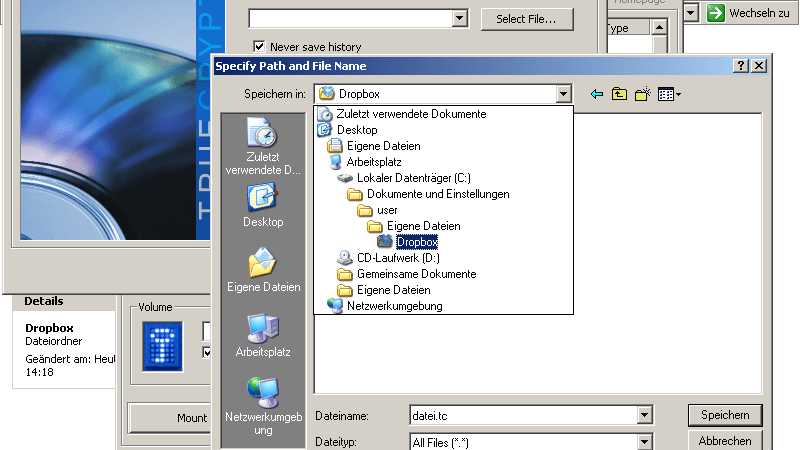This screenshot has width=800, height=450.
Task: Create a new folder icon
Action: pyautogui.click(x=643, y=94)
